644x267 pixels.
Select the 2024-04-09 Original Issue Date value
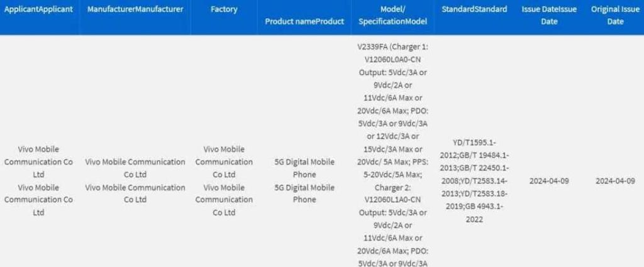click(x=616, y=181)
